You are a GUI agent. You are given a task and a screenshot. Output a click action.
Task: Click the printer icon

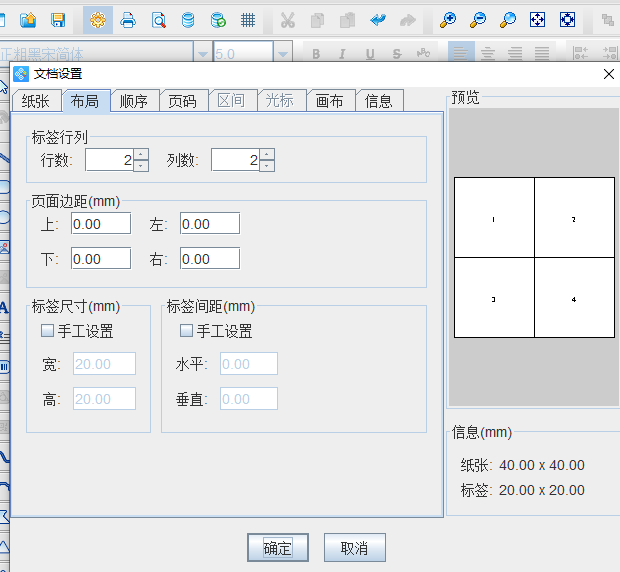tap(128, 20)
